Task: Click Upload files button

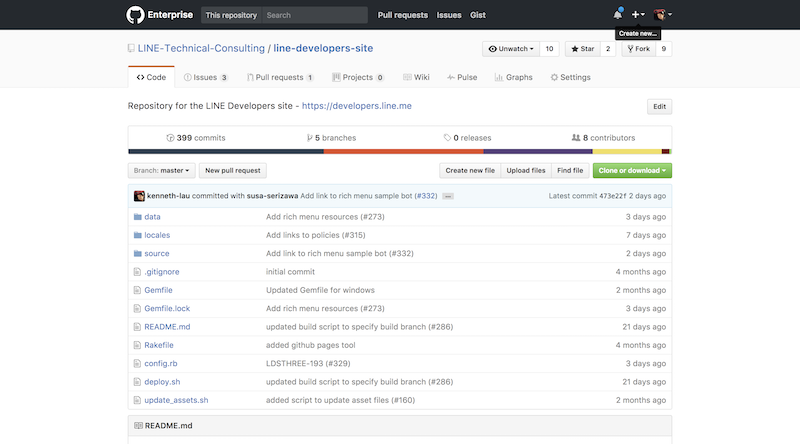Action: (526, 170)
